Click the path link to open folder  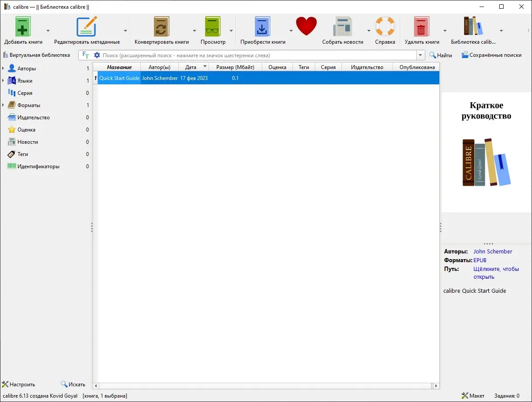496,273
